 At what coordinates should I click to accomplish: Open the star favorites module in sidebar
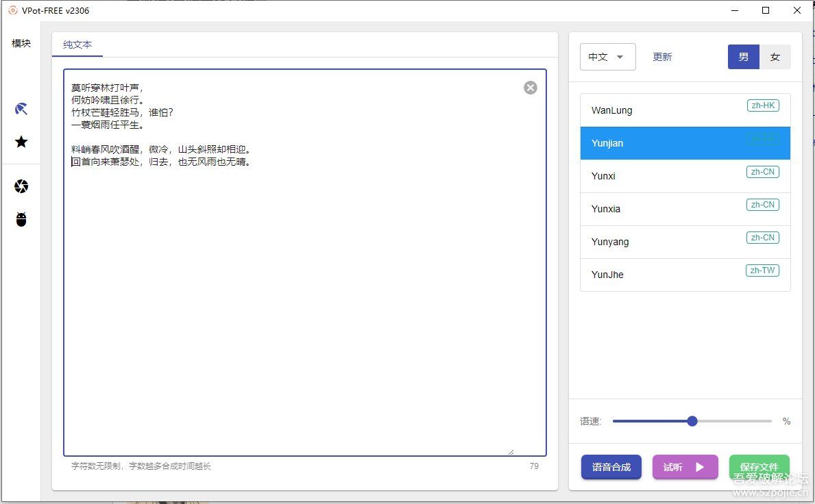(21, 142)
